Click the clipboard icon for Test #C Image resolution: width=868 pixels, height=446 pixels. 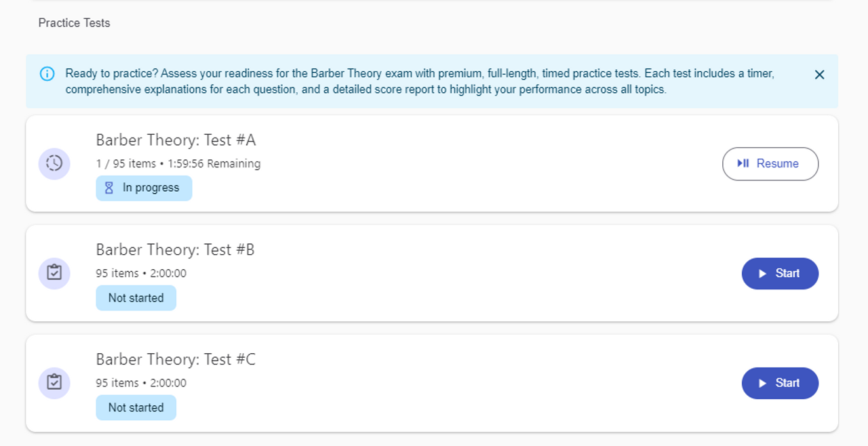[54, 383]
